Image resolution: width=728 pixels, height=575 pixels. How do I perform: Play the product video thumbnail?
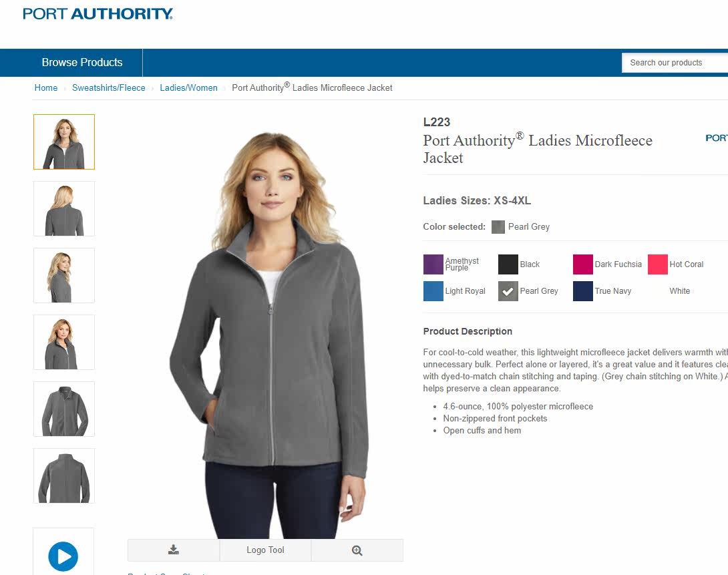[63, 556]
